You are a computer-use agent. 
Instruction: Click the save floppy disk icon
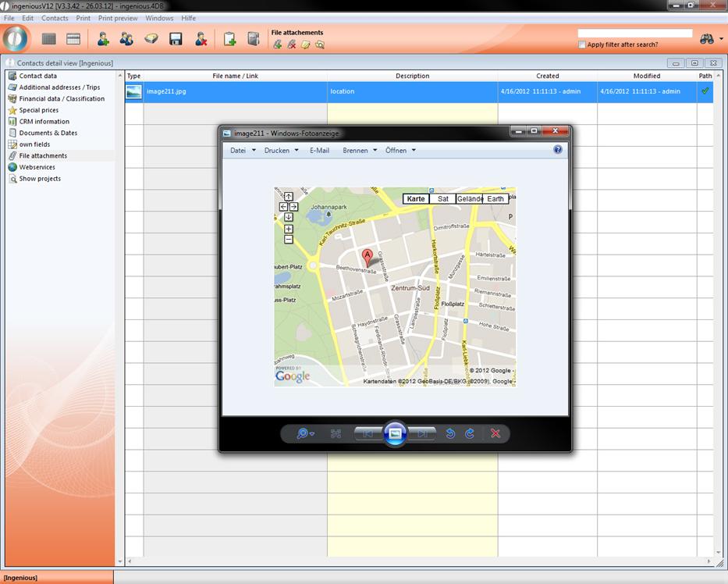[x=176, y=39]
